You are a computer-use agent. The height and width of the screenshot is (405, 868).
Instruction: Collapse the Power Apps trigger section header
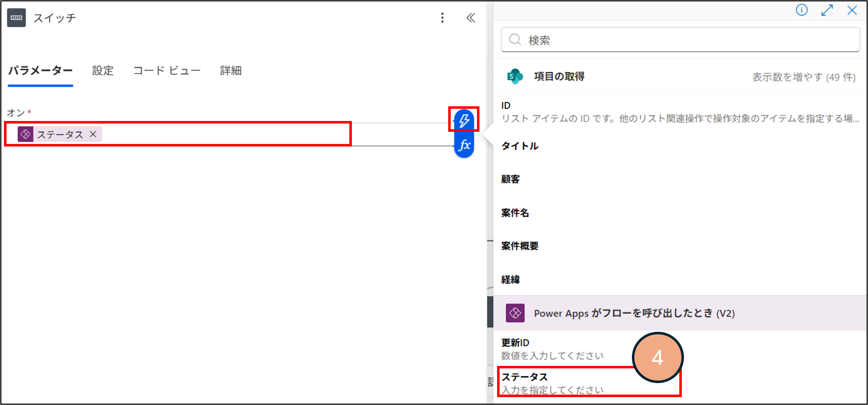tap(634, 313)
